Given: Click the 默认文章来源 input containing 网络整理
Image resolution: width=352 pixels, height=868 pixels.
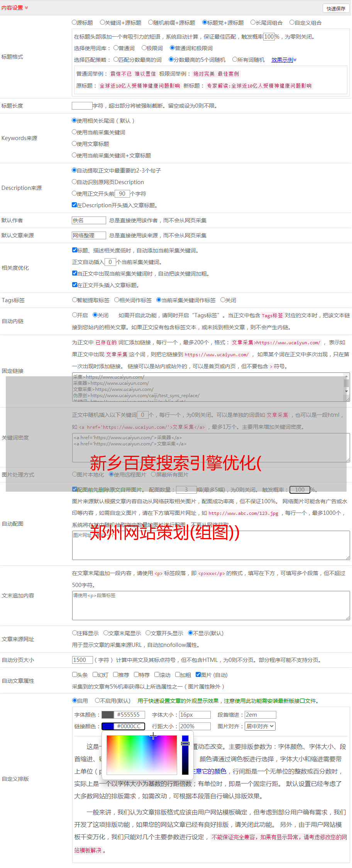Looking at the screenshot, I should coord(89,235).
